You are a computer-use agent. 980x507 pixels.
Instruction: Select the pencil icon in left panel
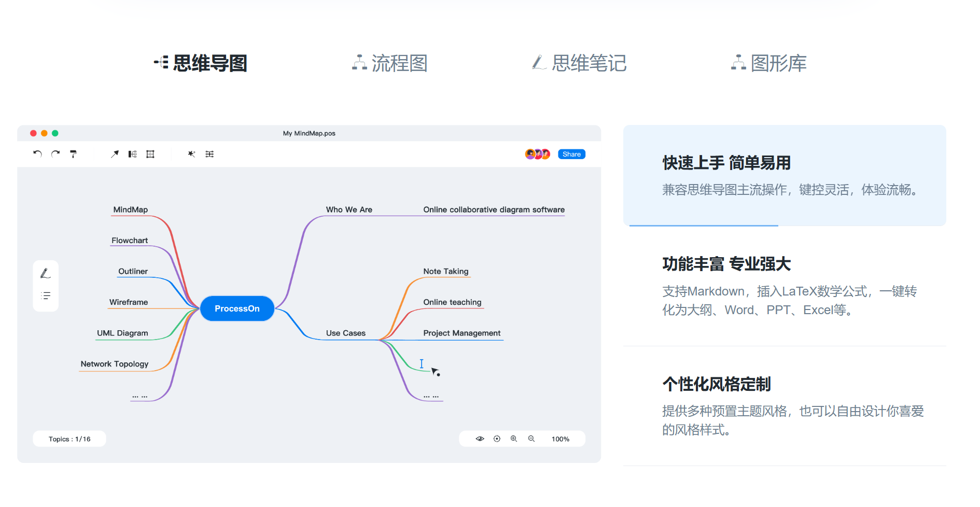(46, 273)
